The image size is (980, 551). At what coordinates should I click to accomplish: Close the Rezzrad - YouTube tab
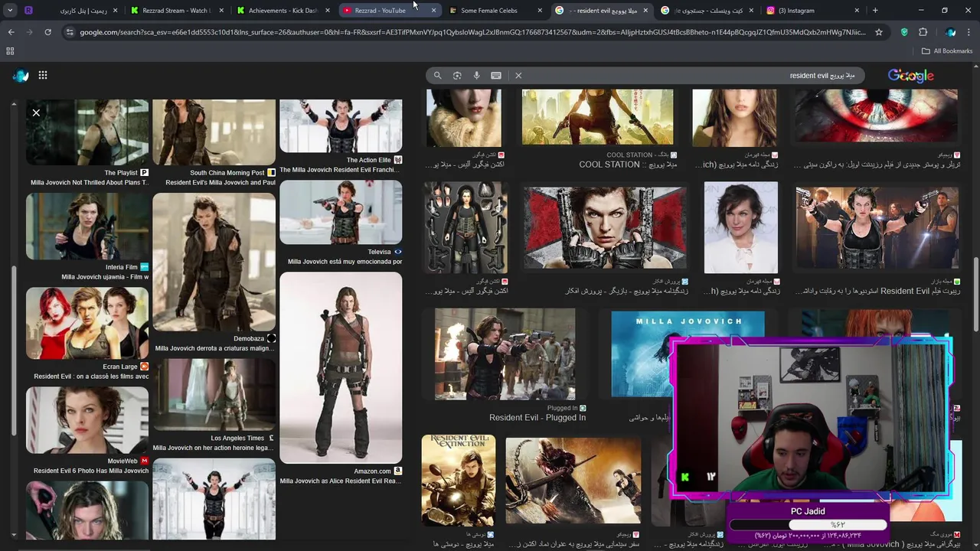(x=433, y=11)
